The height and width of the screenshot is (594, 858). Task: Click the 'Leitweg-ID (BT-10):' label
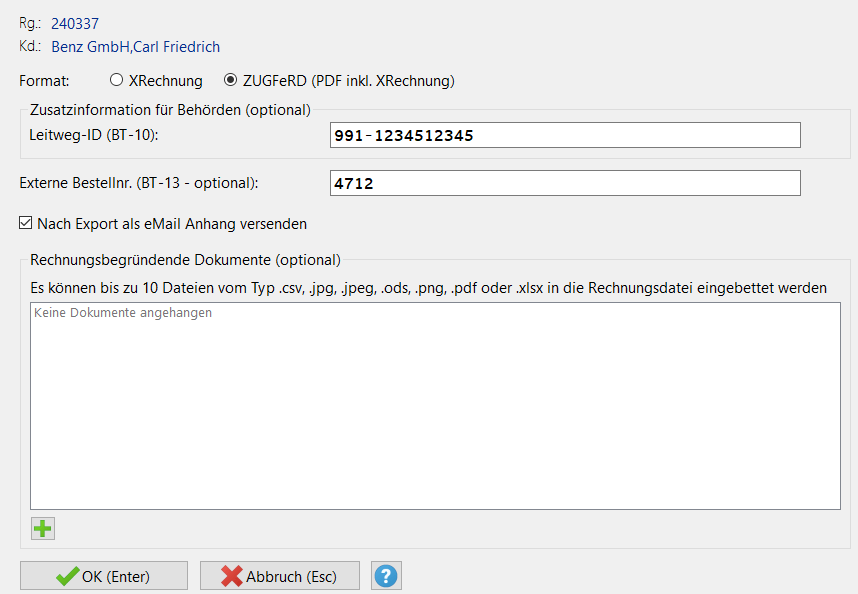pyautogui.click(x=95, y=134)
